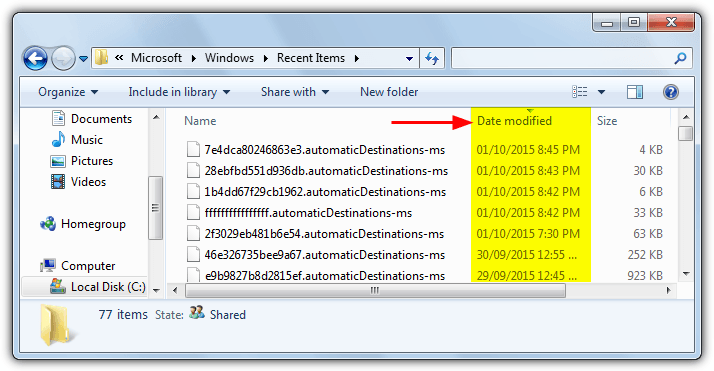Select Computer in the navigation pane
This screenshot has height=371, width=714.
click(88, 266)
